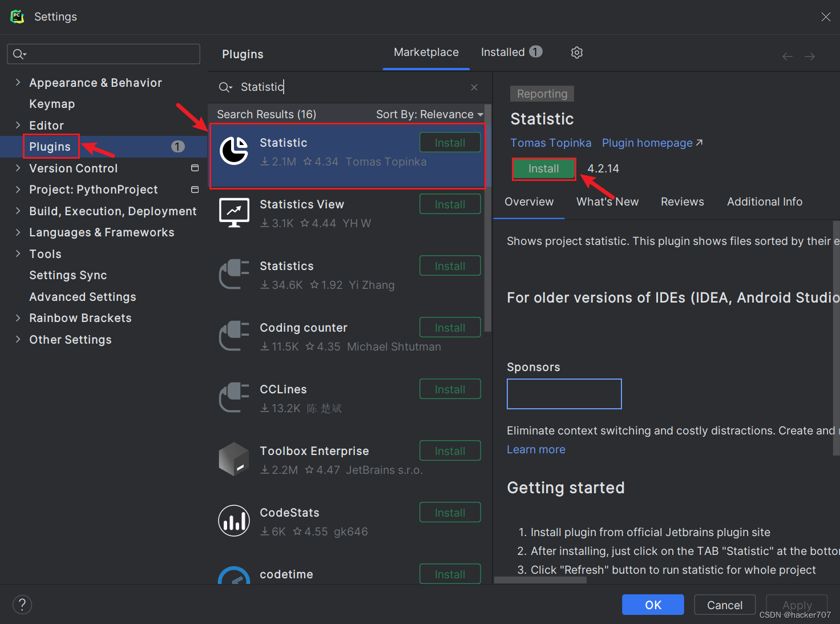
Task: Expand the Tools settings node
Action: pos(18,253)
